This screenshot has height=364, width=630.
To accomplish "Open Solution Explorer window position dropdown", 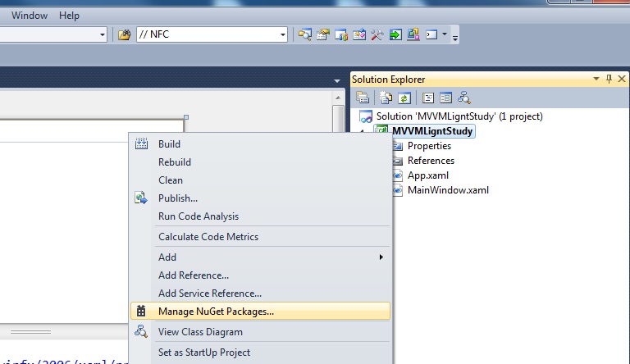I will tap(596, 79).
